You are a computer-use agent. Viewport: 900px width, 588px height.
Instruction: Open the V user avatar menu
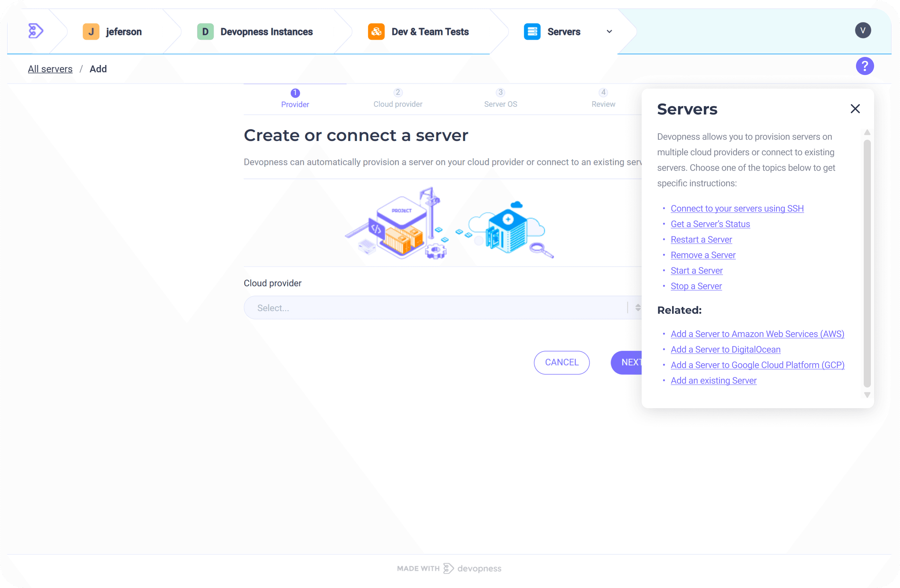tap(862, 31)
